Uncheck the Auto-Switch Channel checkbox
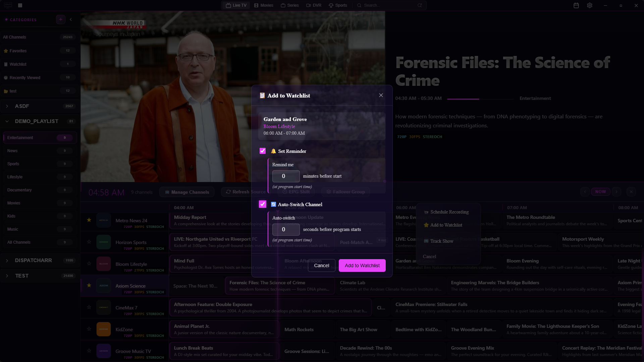The height and width of the screenshot is (362, 644). point(263,204)
